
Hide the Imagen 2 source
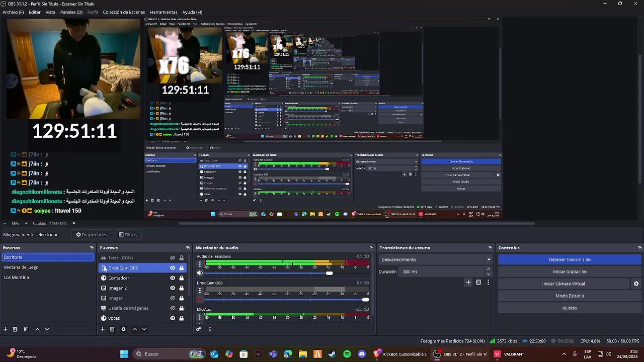(173, 288)
